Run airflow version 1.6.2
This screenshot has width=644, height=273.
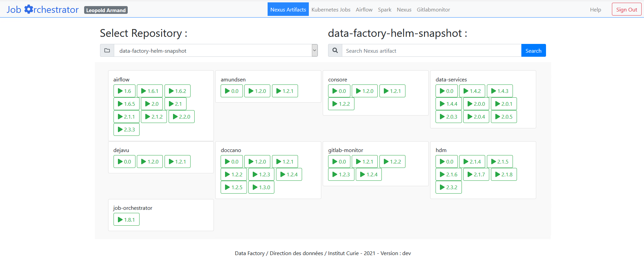pyautogui.click(x=177, y=91)
